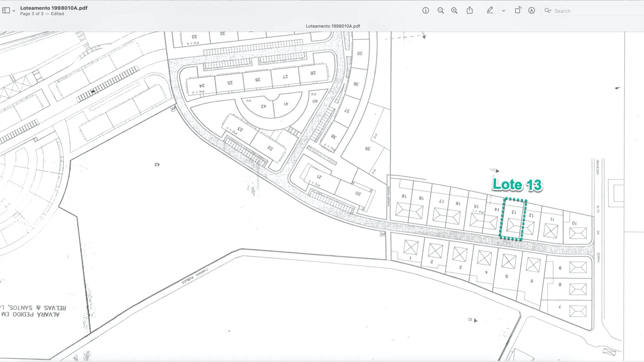644x362 pixels.
Task: Click the 'Page 3 of 3 — Edited' subtitle
Action: 42,14
